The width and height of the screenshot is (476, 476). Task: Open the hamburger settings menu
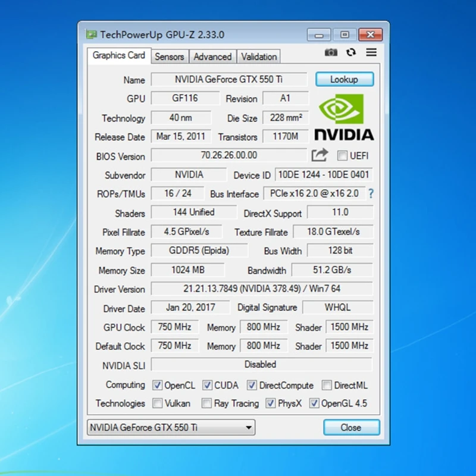(371, 52)
